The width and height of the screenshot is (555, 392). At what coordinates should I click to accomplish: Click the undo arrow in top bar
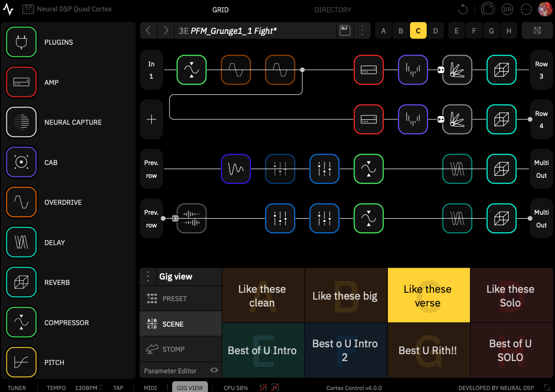pos(463,9)
